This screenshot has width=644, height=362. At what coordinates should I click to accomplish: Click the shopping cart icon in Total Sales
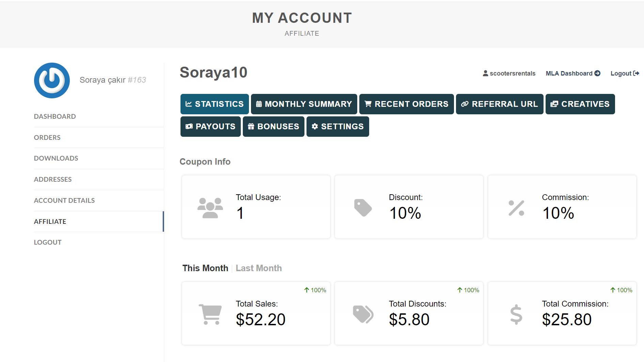point(210,314)
